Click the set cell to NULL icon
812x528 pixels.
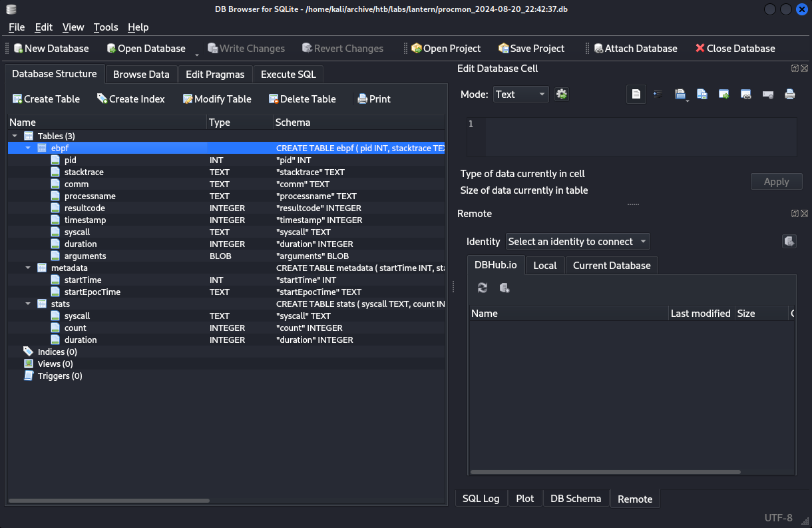pyautogui.click(x=768, y=95)
